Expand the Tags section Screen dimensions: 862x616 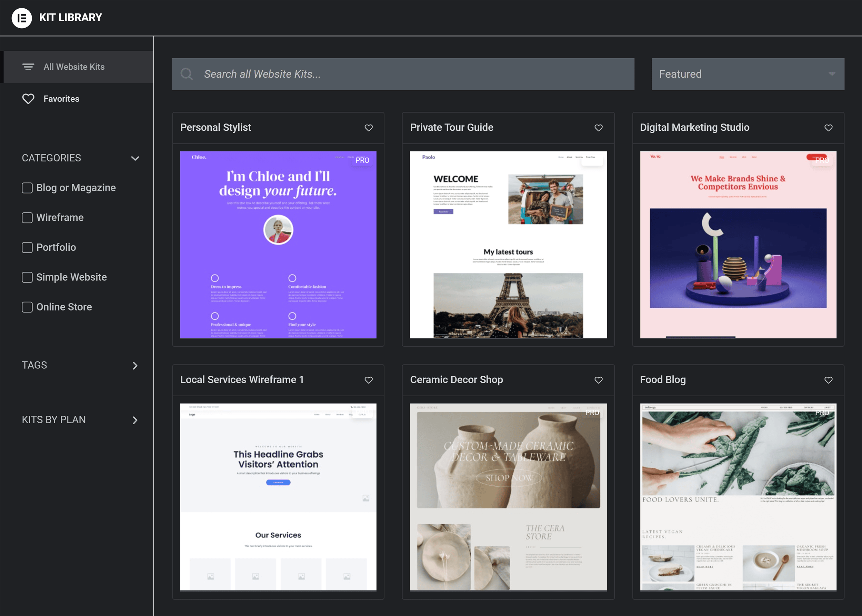(x=135, y=366)
